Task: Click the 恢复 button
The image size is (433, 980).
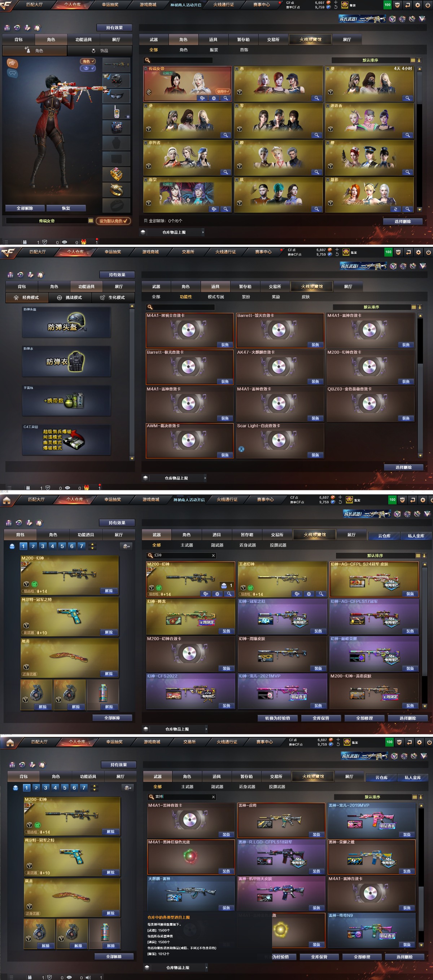Action: (x=66, y=208)
